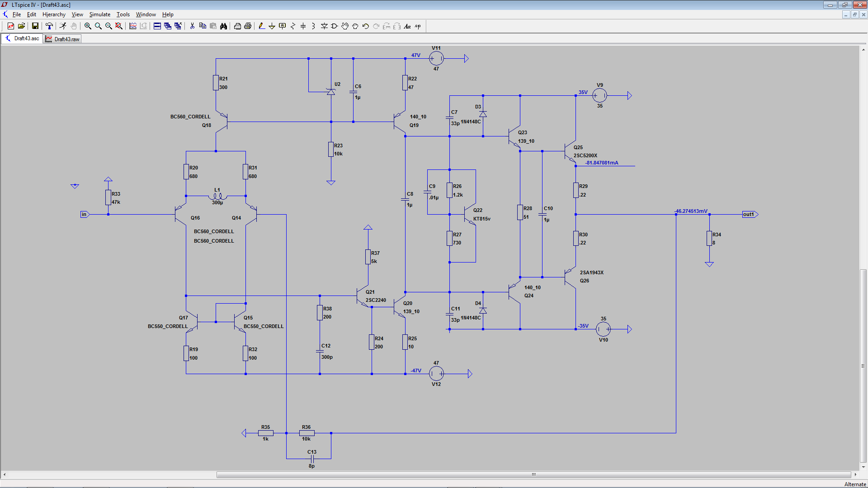Select the draw wire pencil tool
The width and height of the screenshot is (868, 488).
262,26
